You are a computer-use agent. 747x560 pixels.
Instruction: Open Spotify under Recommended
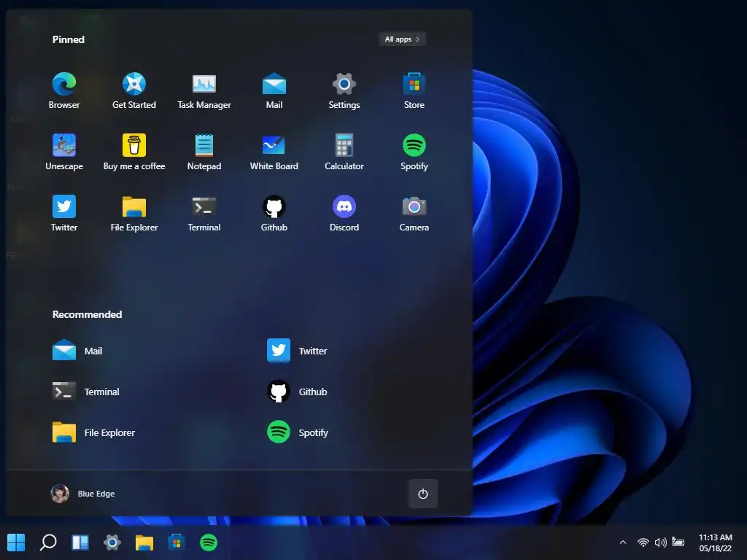pos(298,432)
